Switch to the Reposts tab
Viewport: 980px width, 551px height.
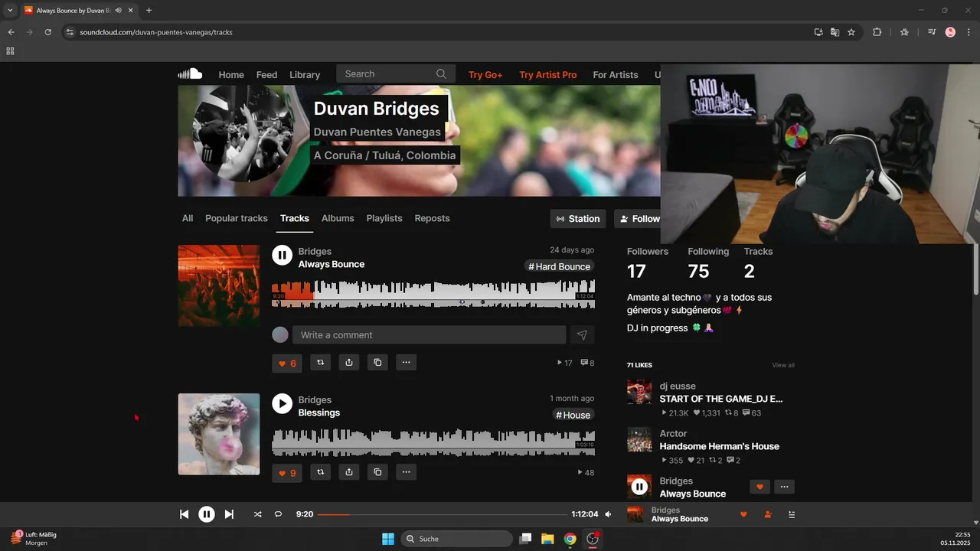point(432,218)
